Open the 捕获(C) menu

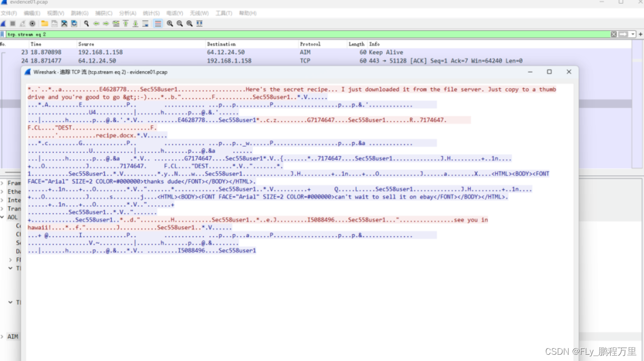click(x=104, y=13)
